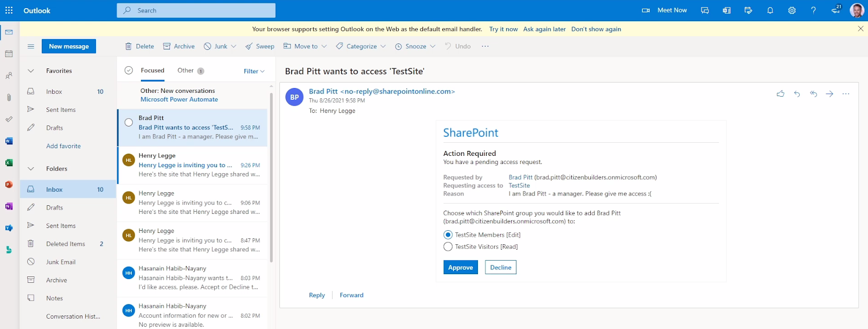The height and width of the screenshot is (329, 868).
Task: Click the TestSite link in email
Action: (x=519, y=186)
